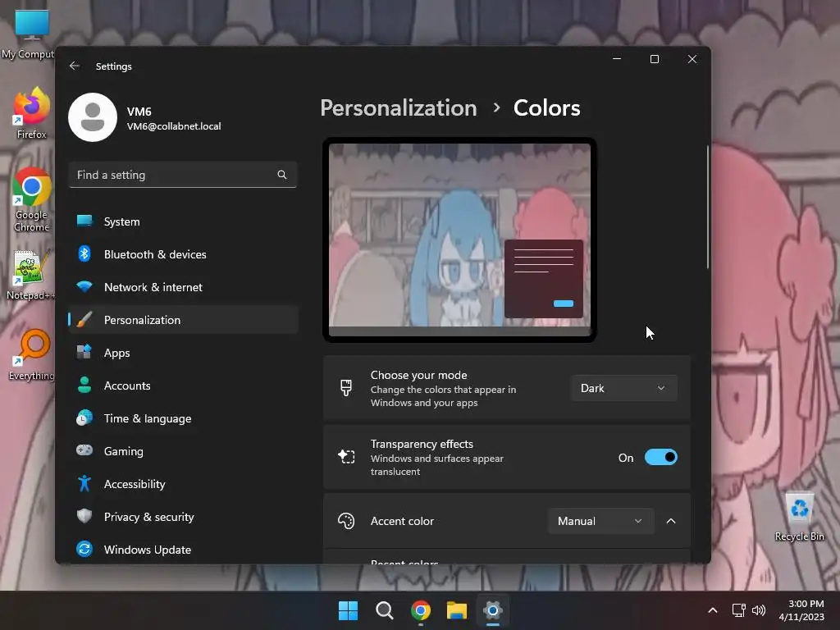Click the Windows Update sync icon
Screen dimensions: 840x630
(84, 549)
